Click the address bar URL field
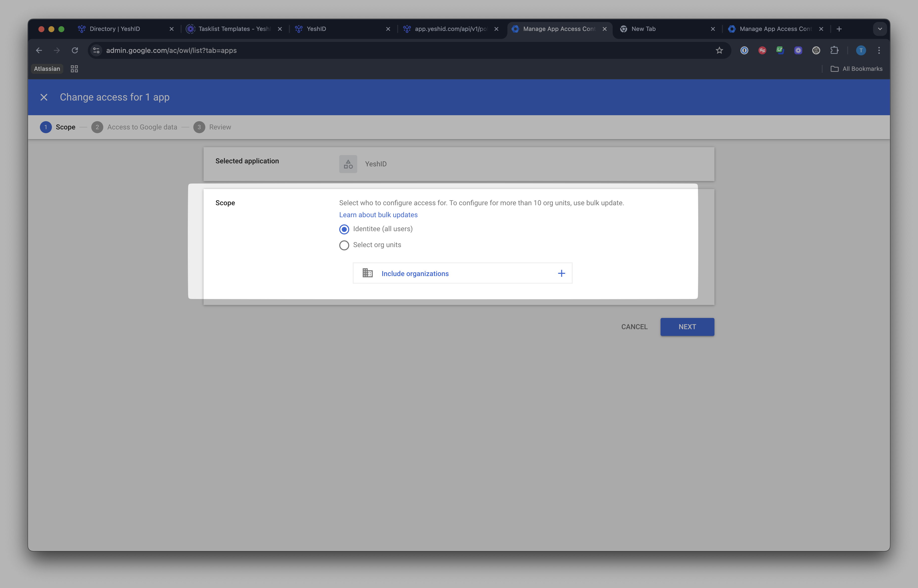The image size is (918, 588). tap(405, 50)
